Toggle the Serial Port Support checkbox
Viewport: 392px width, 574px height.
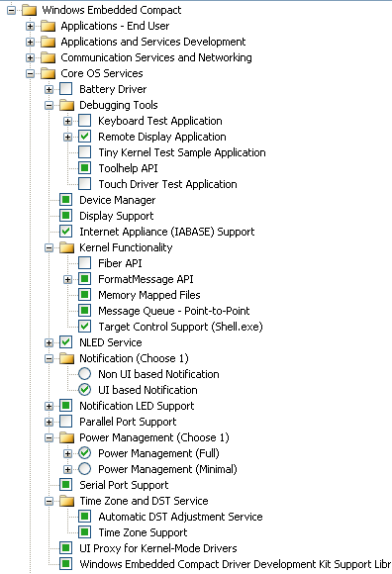[x=66, y=484]
